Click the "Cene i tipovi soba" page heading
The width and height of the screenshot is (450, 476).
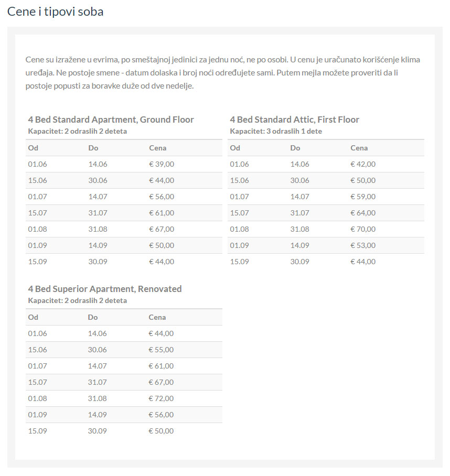coord(55,12)
